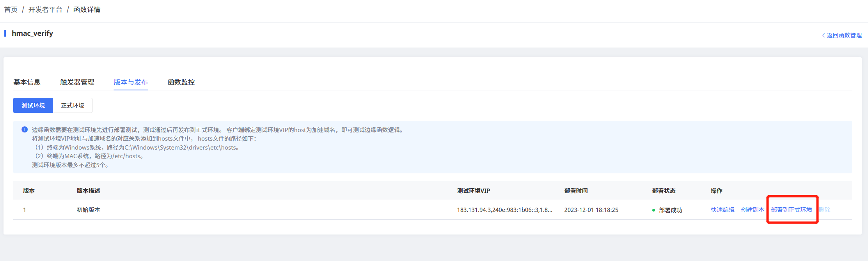
Task: Click the 版本 column header
Action: point(29,191)
